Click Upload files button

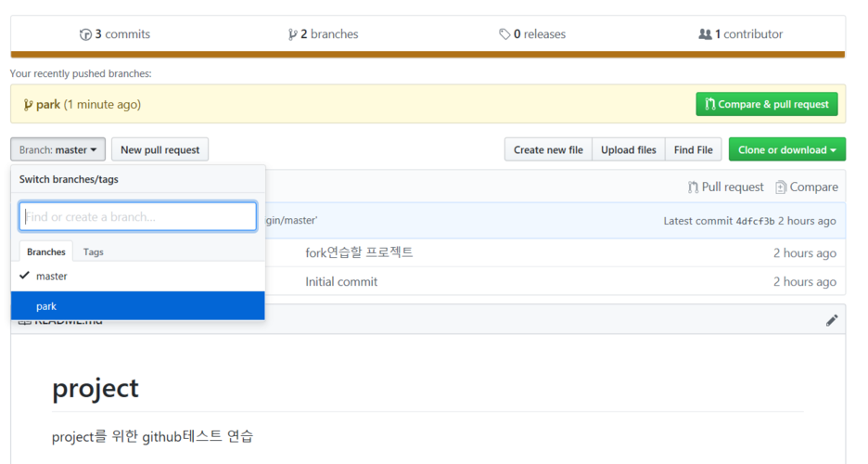(x=629, y=149)
